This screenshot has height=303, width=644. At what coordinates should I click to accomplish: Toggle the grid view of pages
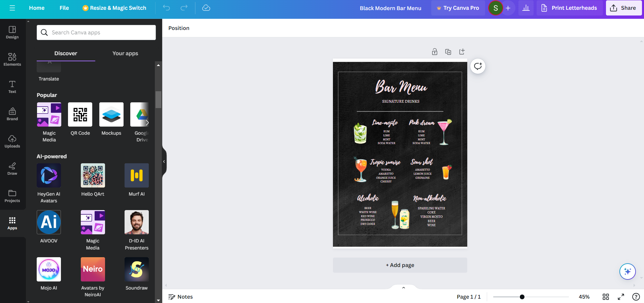[x=606, y=297]
